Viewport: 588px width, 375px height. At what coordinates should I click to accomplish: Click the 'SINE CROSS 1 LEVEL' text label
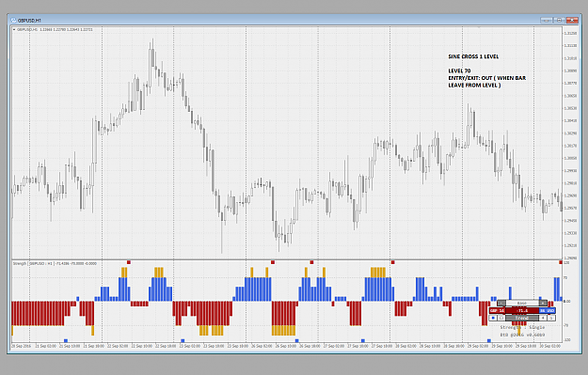[x=473, y=56]
